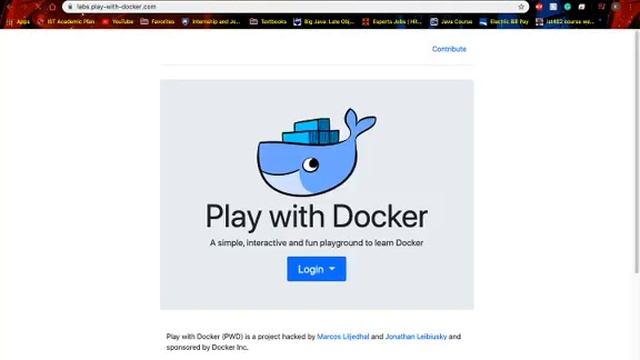This screenshot has height=360, width=640.
Task: Bookmark this page with the star icon
Action: tap(521, 7)
